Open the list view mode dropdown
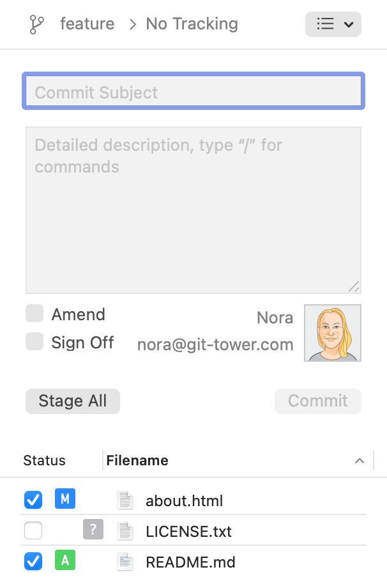 pyautogui.click(x=333, y=24)
